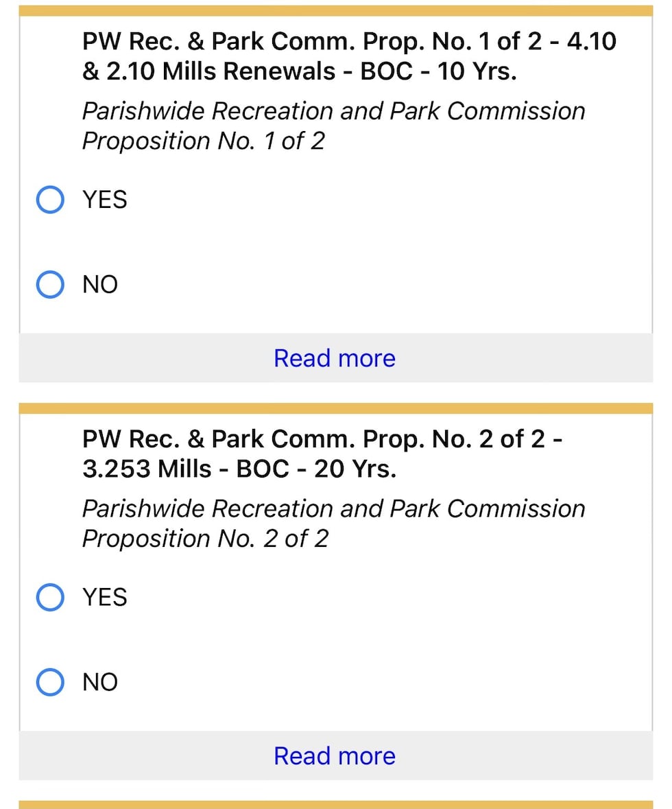Open Read more for the 4.10 Mills renewal proposition
This screenshot has width=672, height=809.
[334, 357]
